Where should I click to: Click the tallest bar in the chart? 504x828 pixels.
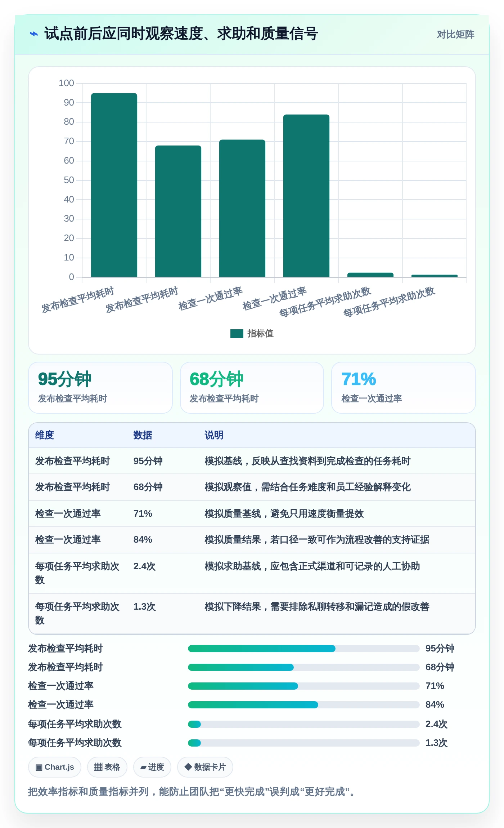pos(114,185)
